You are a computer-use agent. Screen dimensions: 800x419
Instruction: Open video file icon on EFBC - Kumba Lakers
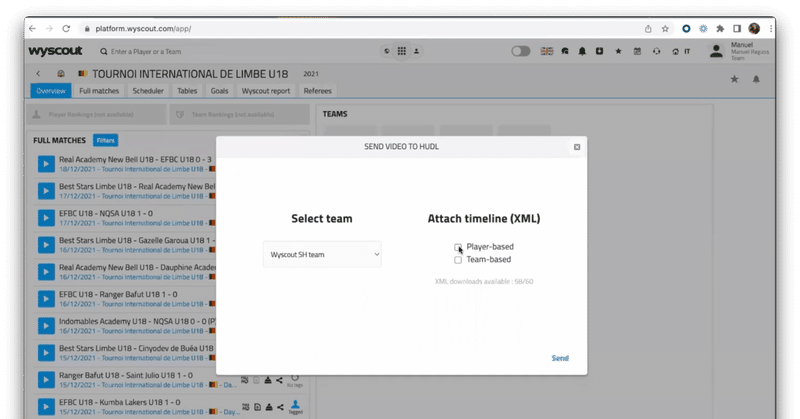click(258, 407)
